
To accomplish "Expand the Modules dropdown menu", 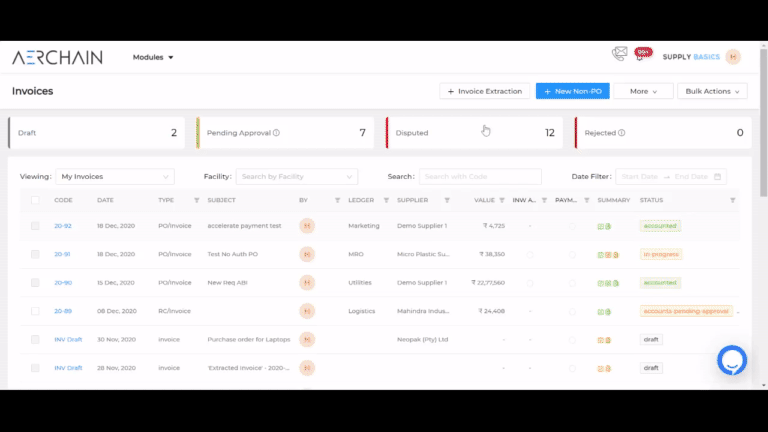I will point(153,57).
